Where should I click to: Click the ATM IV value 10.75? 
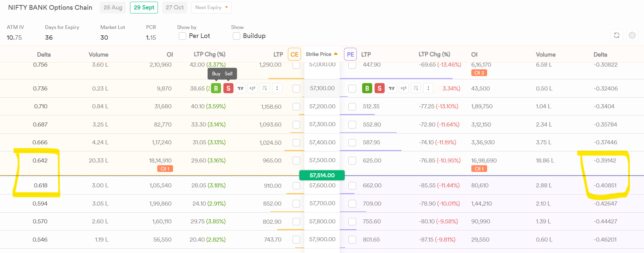[x=14, y=38]
